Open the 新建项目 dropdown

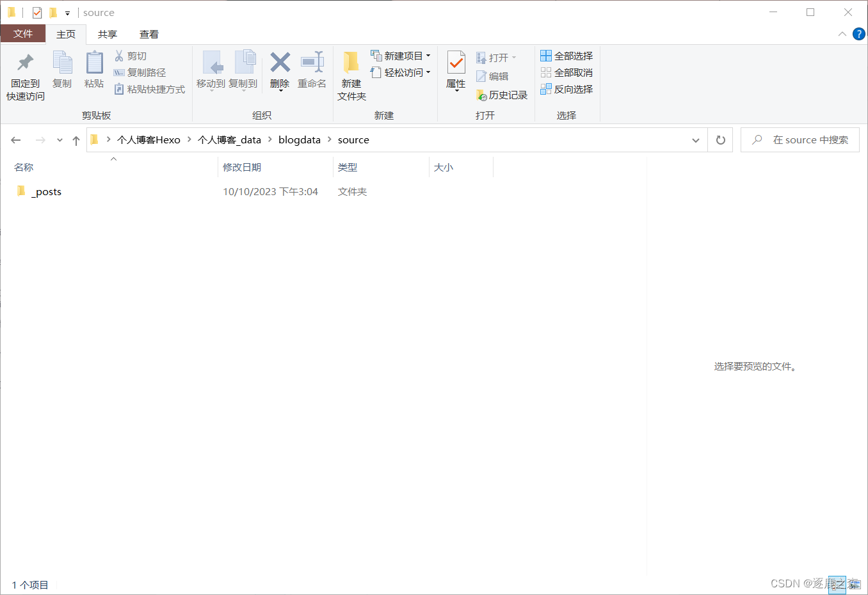pos(401,55)
